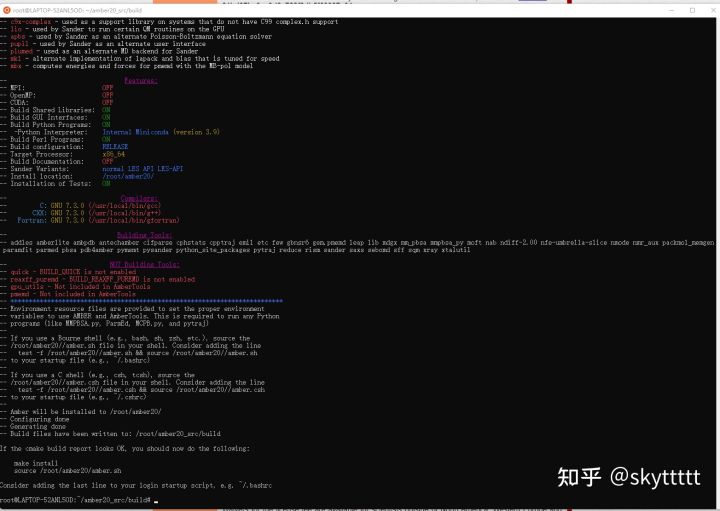Click the 'Generating done' line
Image resolution: width=720 pixels, height=511 pixels.
pyautogui.click(x=38, y=426)
